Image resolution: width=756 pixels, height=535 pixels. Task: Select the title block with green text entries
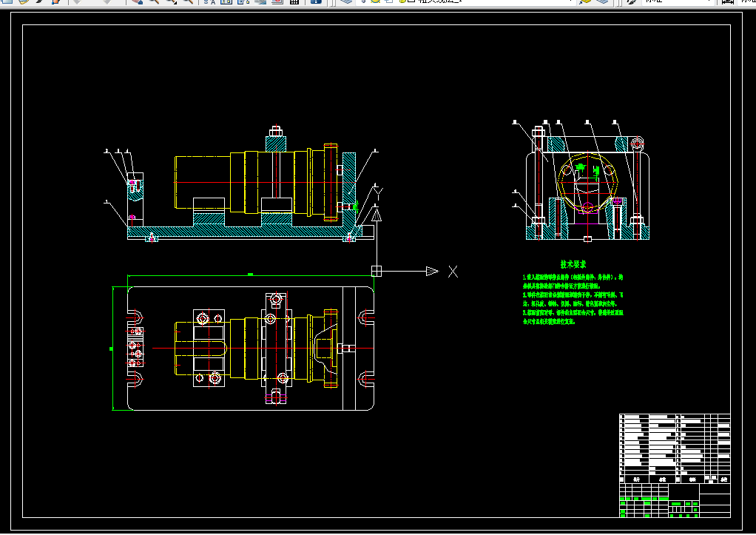tap(675, 500)
